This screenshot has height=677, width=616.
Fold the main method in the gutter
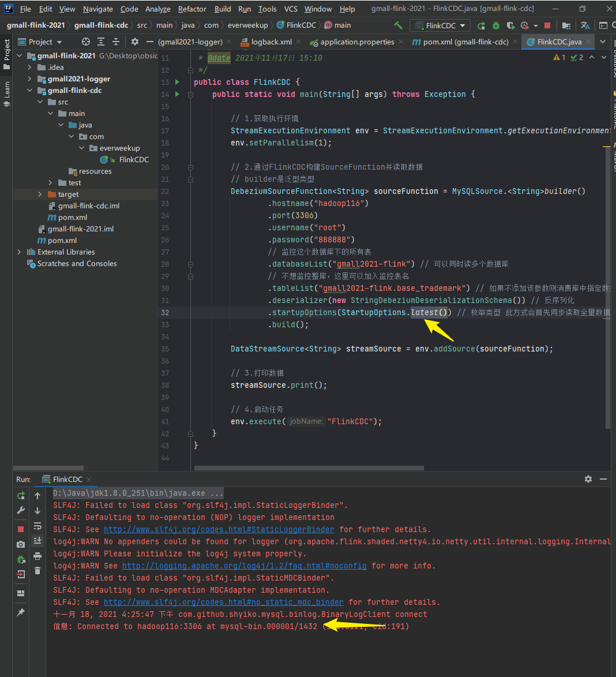pyautogui.click(x=190, y=94)
